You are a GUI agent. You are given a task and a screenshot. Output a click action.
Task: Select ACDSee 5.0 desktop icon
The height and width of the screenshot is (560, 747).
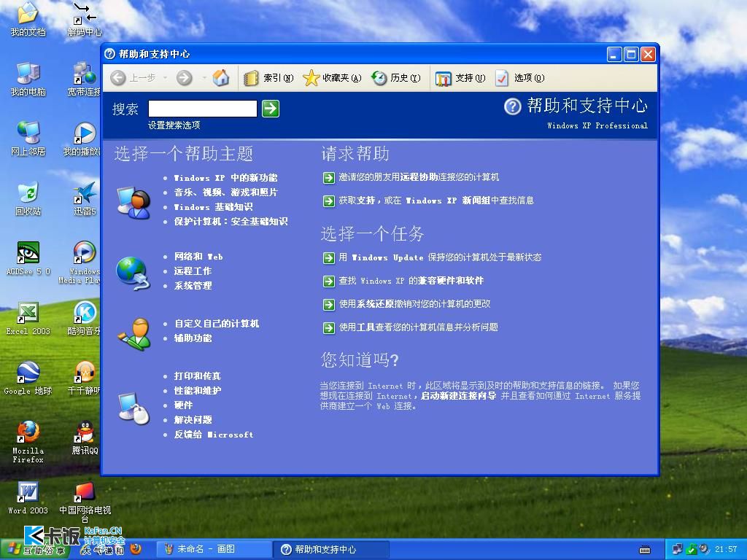28,259
